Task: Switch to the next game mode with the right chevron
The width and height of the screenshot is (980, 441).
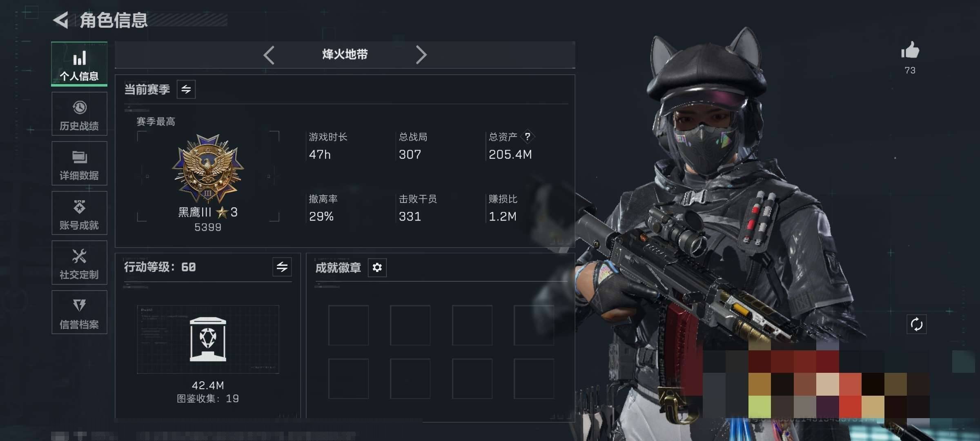Action: click(x=421, y=55)
